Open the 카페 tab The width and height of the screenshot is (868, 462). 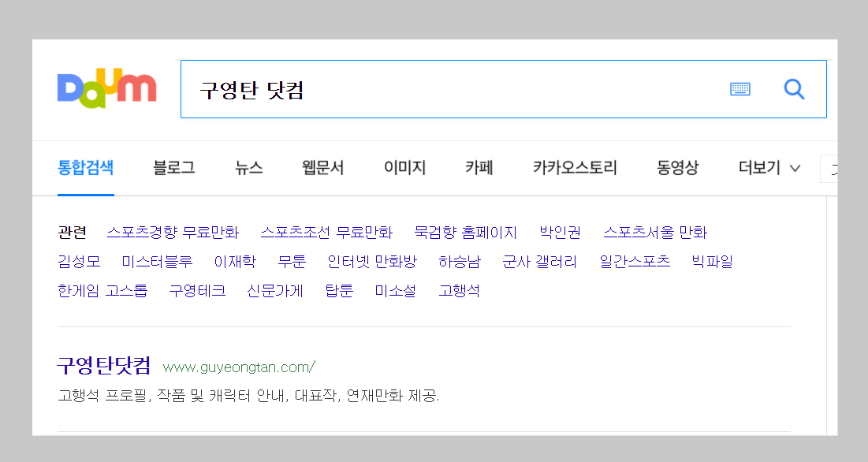479,167
